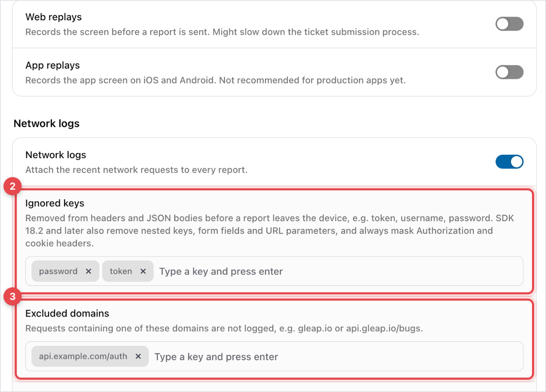Click the App replays title
Viewport: 546px width, 392px height.
[x=53, y=65]
